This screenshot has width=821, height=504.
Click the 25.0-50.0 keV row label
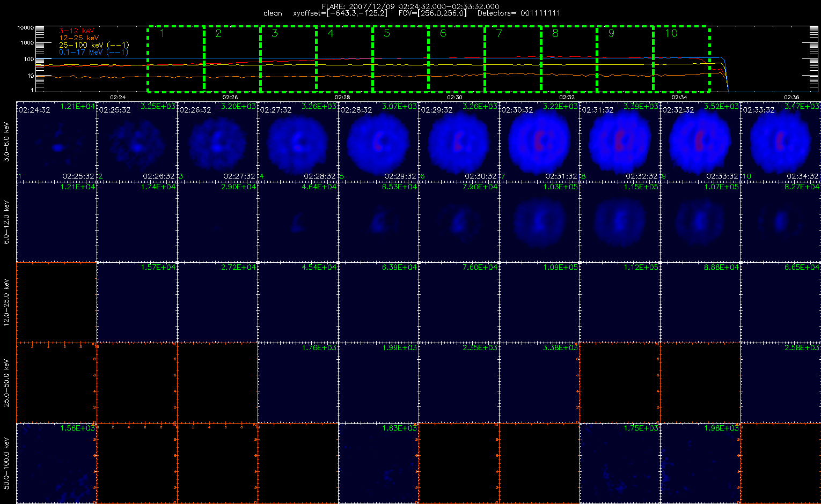pyautogui.click(x=6, y=383)
